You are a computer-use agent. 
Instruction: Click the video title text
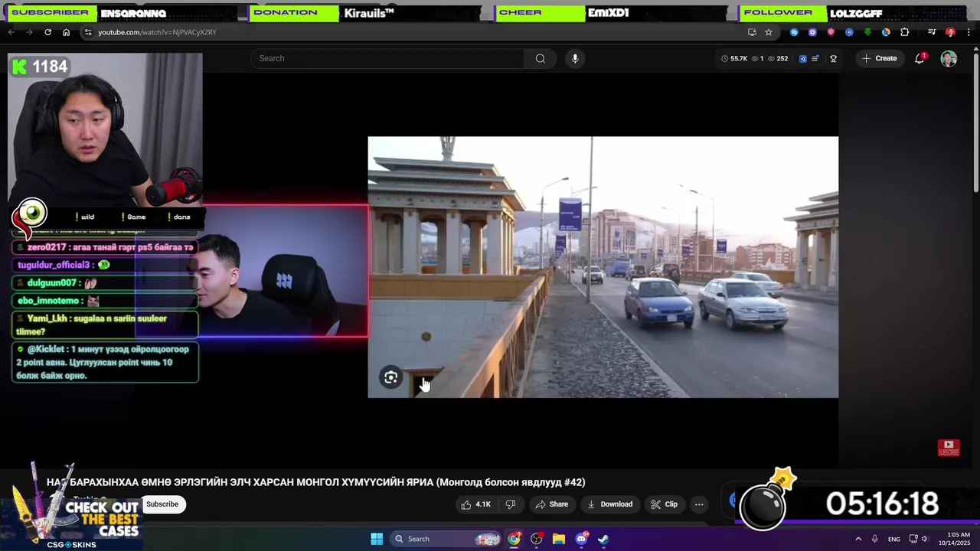point(316,482)
